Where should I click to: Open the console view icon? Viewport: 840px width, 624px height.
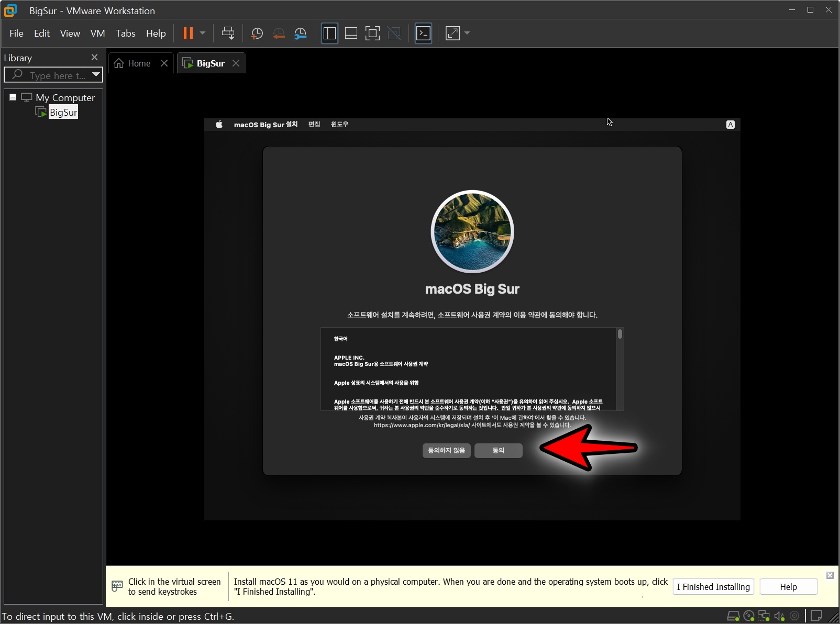tap(423, 34)
